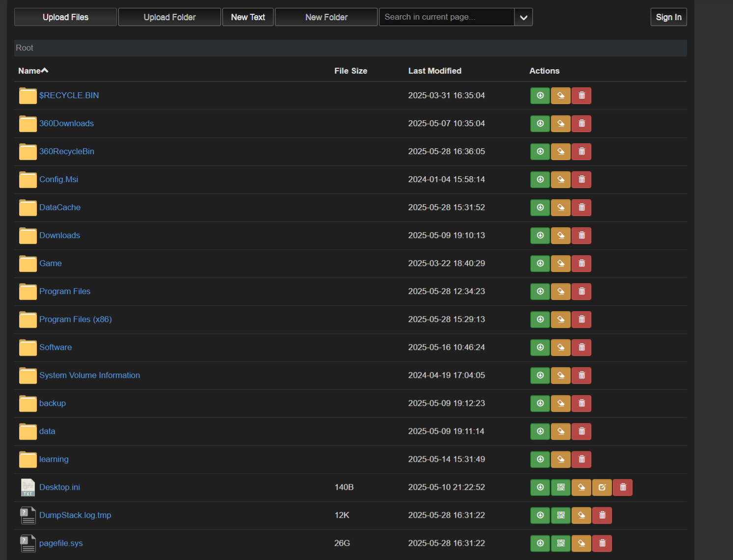Screen dimensions: 733x560
Task: Create a New Text file
Action: click(248, 17)
